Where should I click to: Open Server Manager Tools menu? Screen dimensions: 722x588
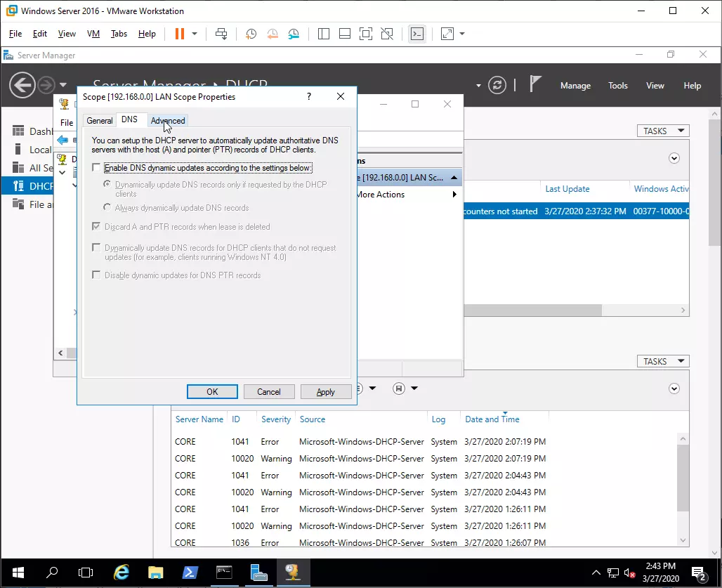coord(617,86)
